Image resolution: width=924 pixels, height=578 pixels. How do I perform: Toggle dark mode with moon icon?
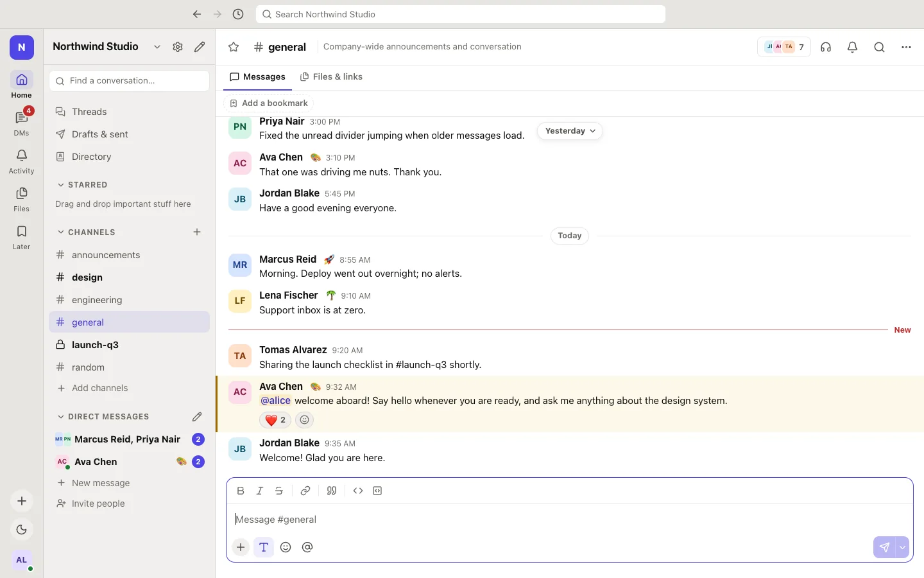click(22, 530)
